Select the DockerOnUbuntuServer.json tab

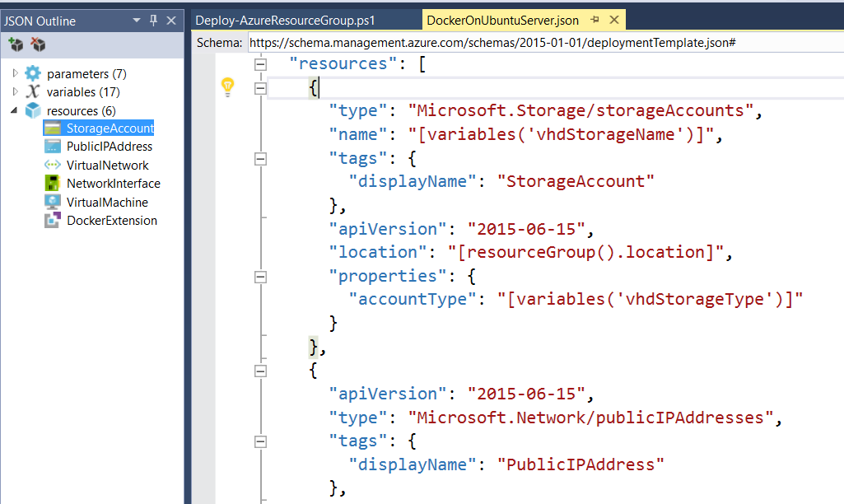pos(502,21)
